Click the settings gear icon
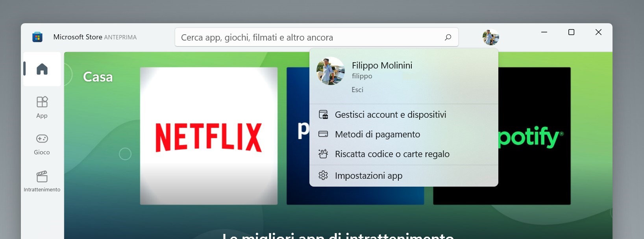The width and height of the screenshot is (644, 239). click(323, 175)
